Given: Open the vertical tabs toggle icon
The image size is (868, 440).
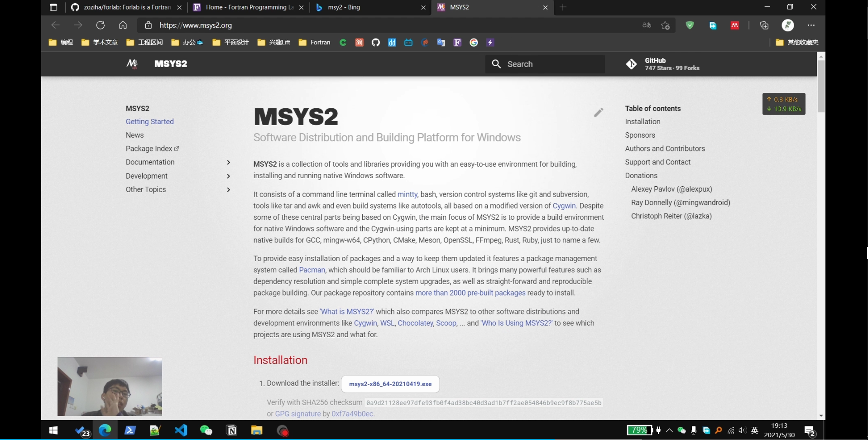Looking at the screenshot, I should (x=53, y=7).
